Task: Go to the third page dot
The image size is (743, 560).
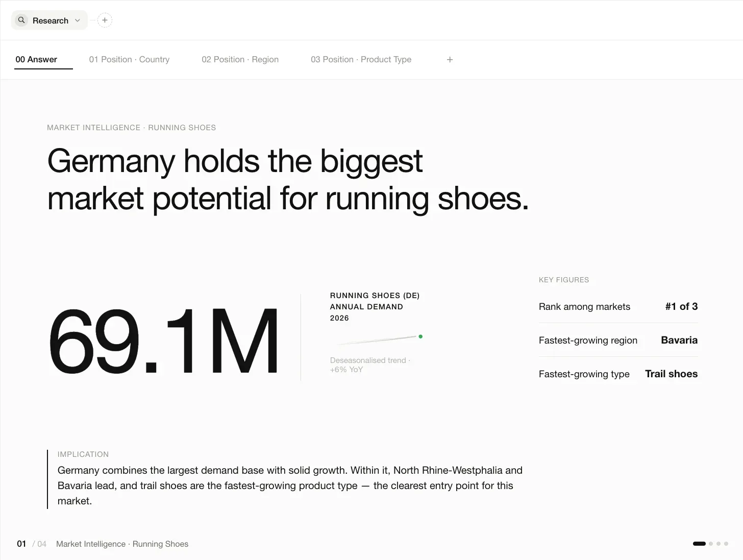Action: 719,544
